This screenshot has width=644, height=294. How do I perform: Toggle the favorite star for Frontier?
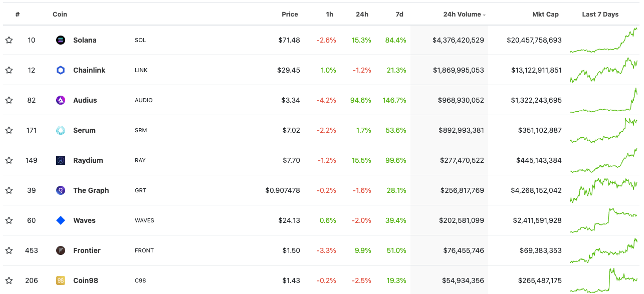pyautogui.click(x=9, y=250)
